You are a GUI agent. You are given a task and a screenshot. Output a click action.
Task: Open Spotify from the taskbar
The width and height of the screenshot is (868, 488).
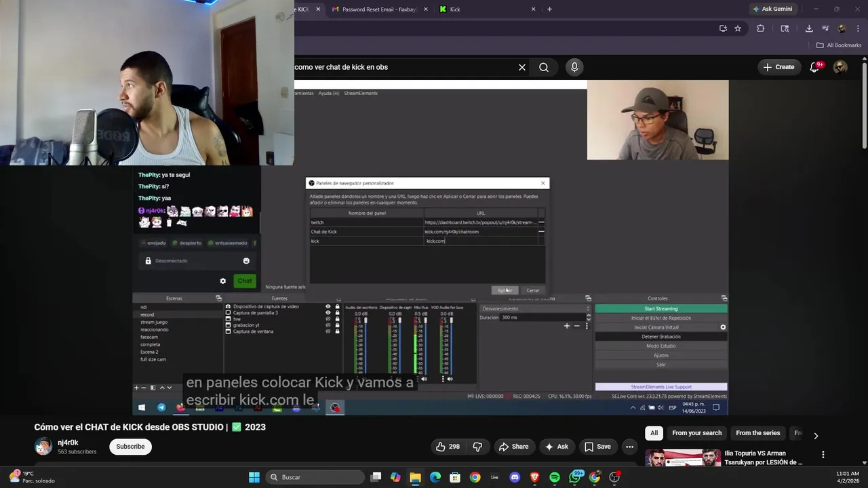pos(555,477)
